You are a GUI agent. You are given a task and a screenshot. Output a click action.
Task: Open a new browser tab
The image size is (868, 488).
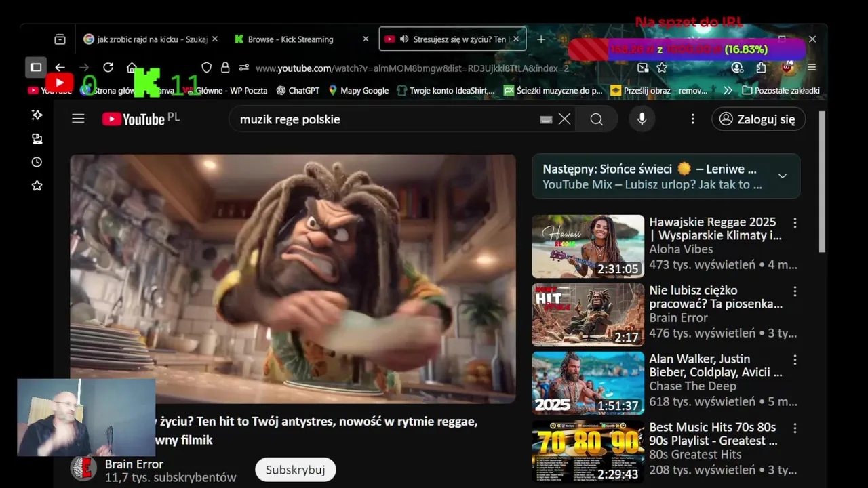(541, 39)
